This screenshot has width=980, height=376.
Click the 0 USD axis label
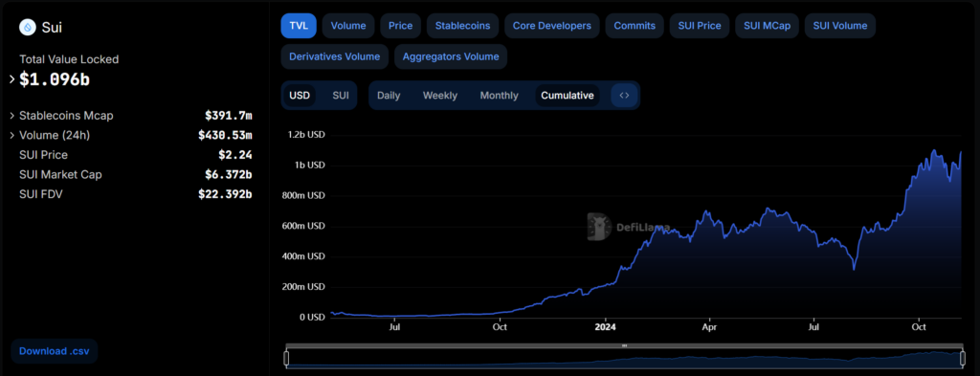point(311,317)
